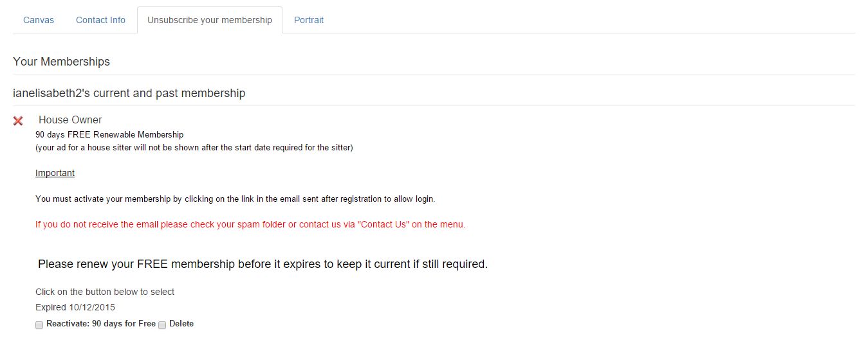Check the Delete membership checkbox

[x=162, y=325]
